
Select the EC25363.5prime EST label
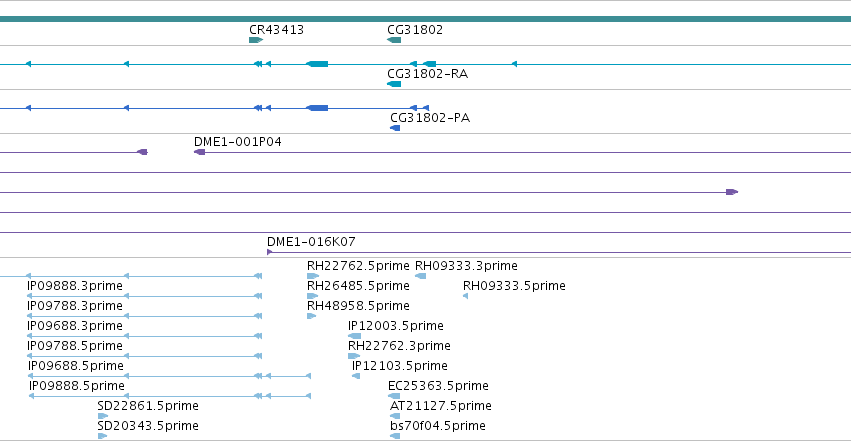[x=438, y=386]
